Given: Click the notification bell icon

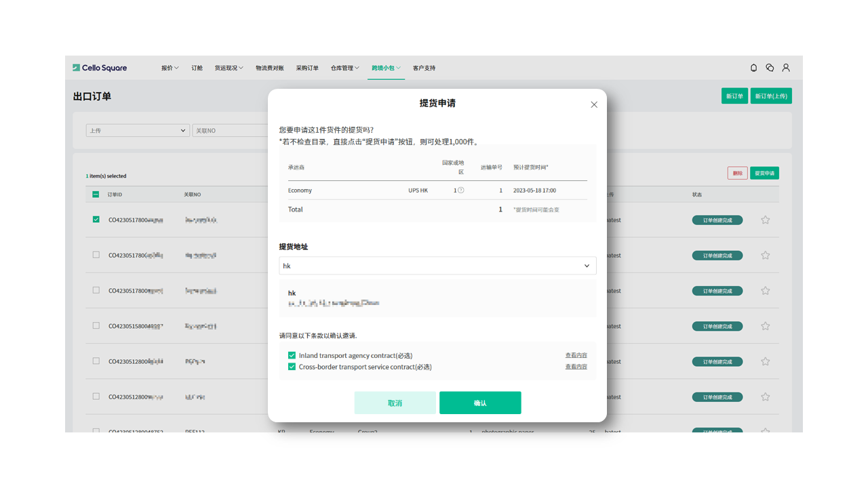Looking at the screenshot, I should point(753,68).
